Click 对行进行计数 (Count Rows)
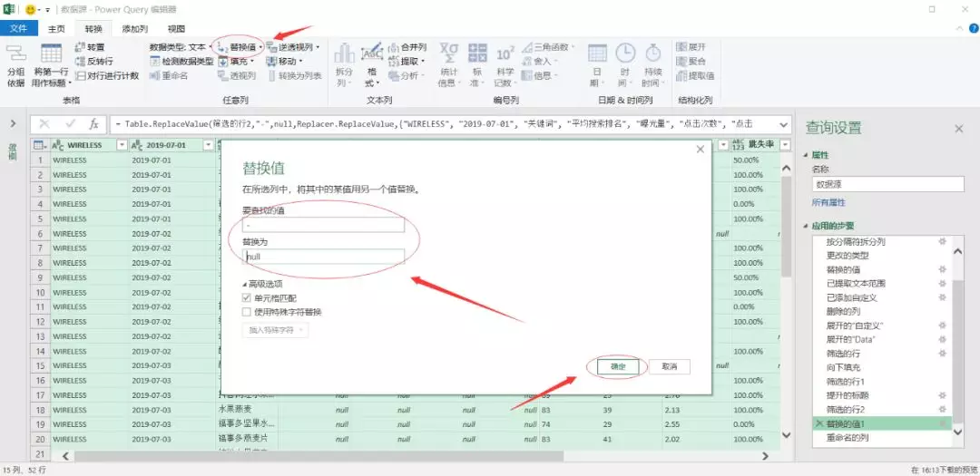 click(x=106, y=75)
